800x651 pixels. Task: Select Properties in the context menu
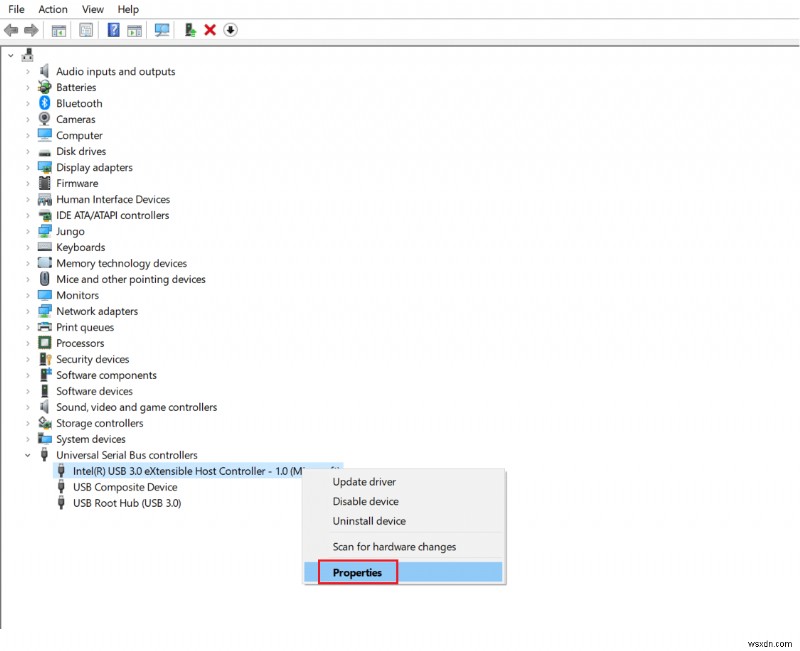tap(357, 572)
